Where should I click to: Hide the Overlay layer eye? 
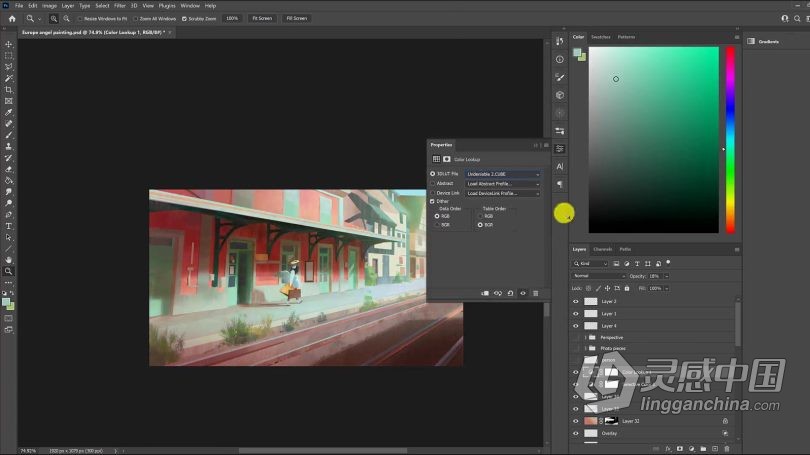576,433
